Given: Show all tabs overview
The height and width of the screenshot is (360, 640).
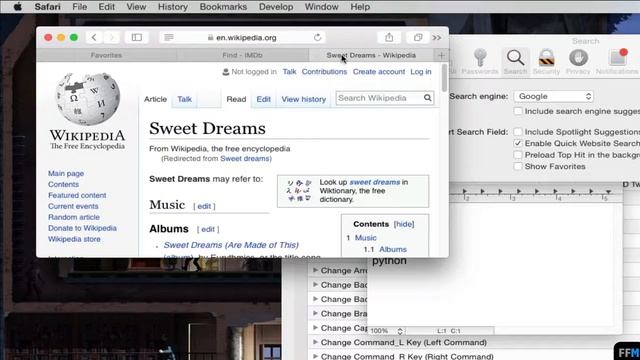Looking at the screenshot, I should click(x=418, y=38).
